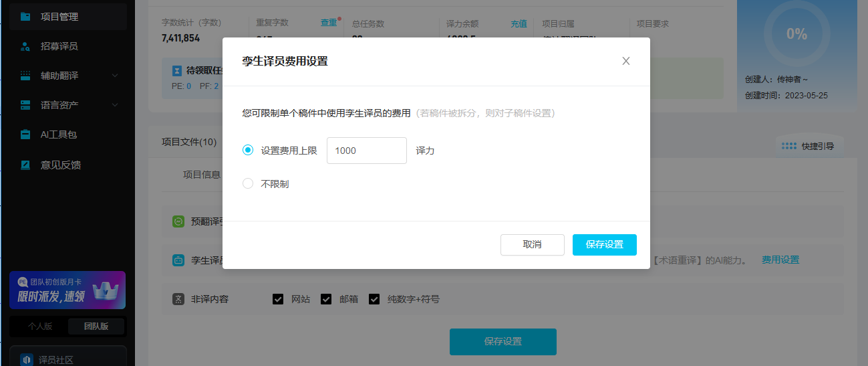Click the 项目管理 folder icon in sidebar

pos(25,17)
